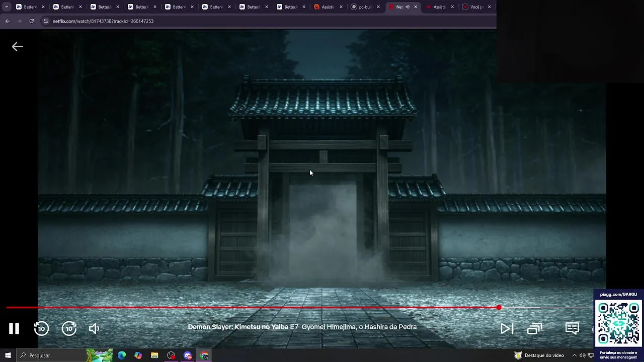Go back using the Netflix back arrow
This screenshot has width=644, height=362.
[18, 47]
